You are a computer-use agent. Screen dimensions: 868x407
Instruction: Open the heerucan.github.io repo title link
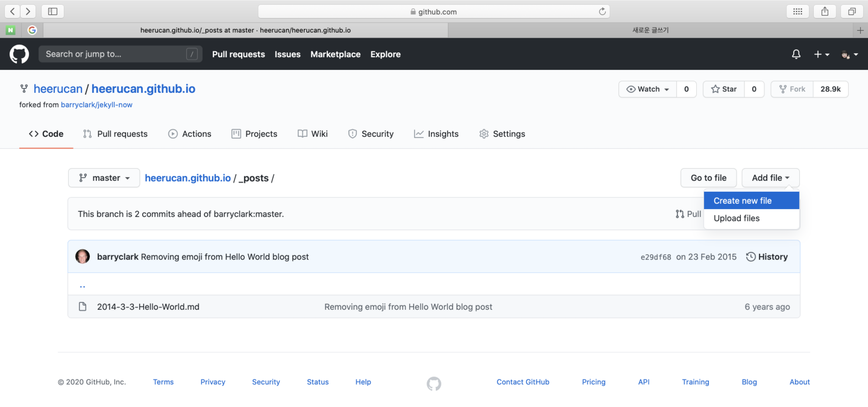[143, 89]
